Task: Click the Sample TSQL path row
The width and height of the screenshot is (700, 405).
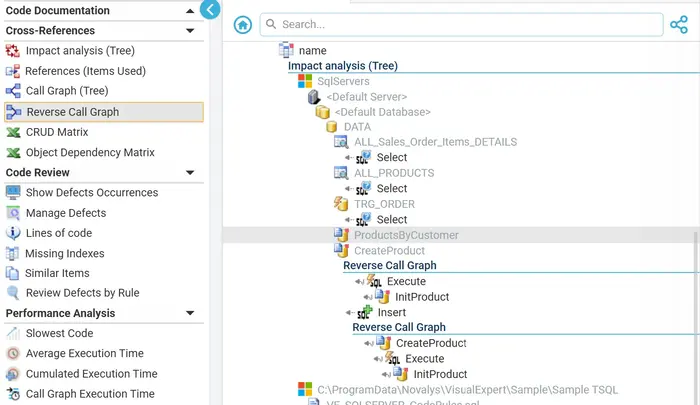Action: pyautogui.click(x=467, y=390)
